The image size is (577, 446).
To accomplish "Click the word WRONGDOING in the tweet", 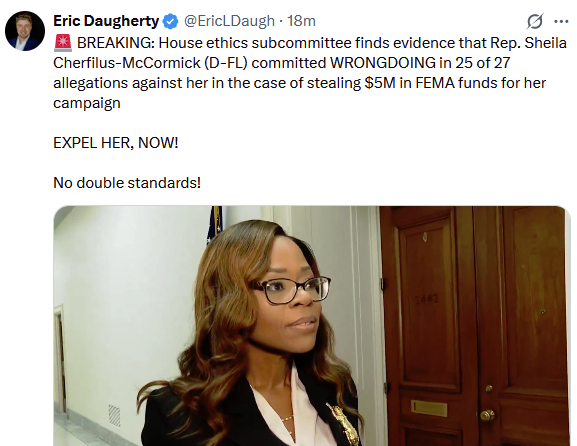I will click(383, 63).
